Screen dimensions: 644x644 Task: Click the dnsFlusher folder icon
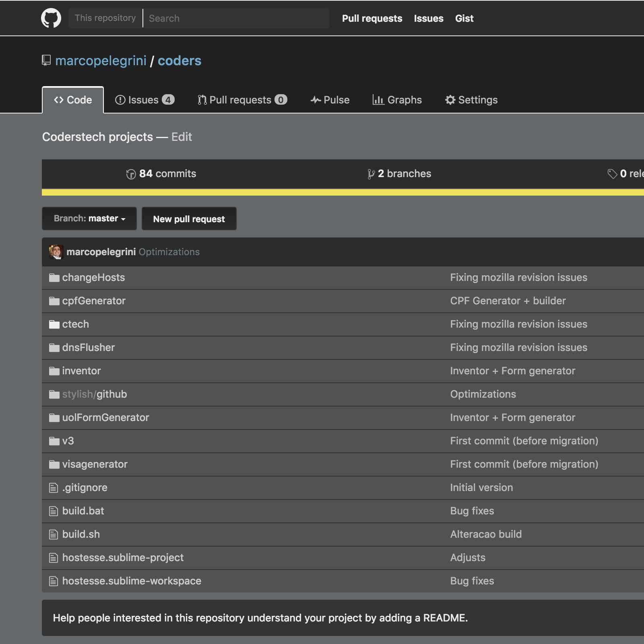coord(54,348)
